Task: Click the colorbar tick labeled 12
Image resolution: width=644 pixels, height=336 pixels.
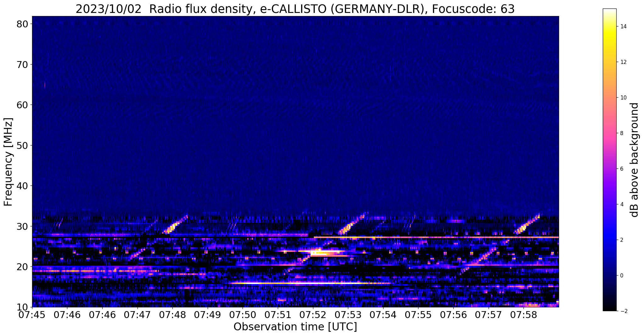Action: tap(623, 62)
